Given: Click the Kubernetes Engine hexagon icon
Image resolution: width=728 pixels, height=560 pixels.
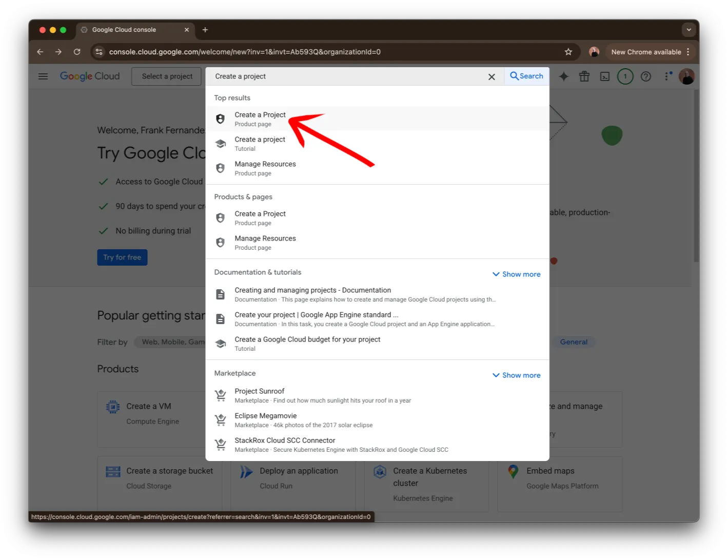Looking at the screenshot, I should coord(380,472).
